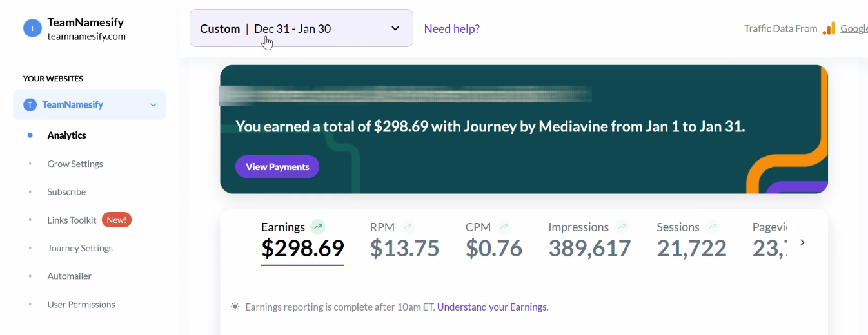Viewport: 868px width, 335px height.
Task: Open User Permissions in the sidebar
Action: 81,304
